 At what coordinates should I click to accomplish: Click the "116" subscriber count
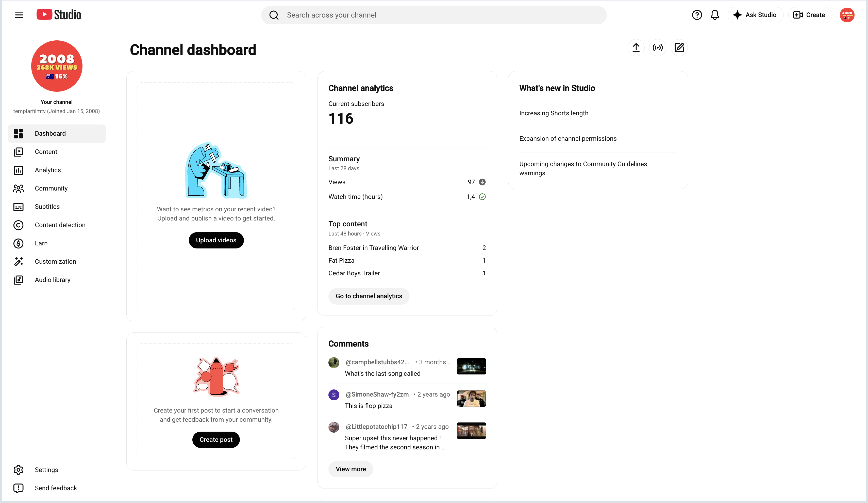pos(341,119)
